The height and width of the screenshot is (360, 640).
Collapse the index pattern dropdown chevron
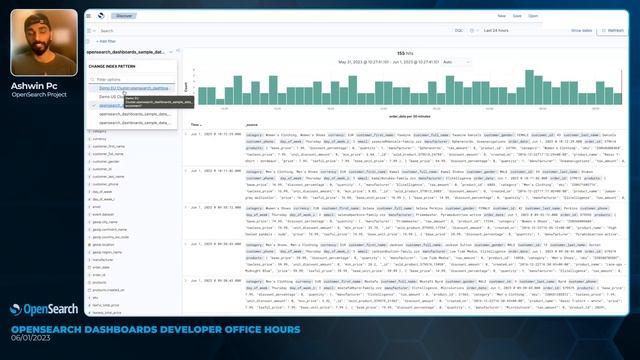tap(171, 52)
